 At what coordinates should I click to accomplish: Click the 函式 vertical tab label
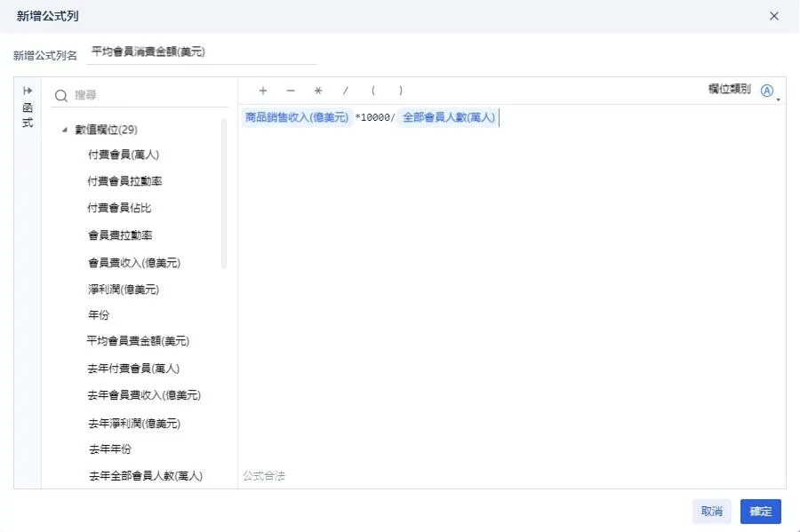pos(28,115)
